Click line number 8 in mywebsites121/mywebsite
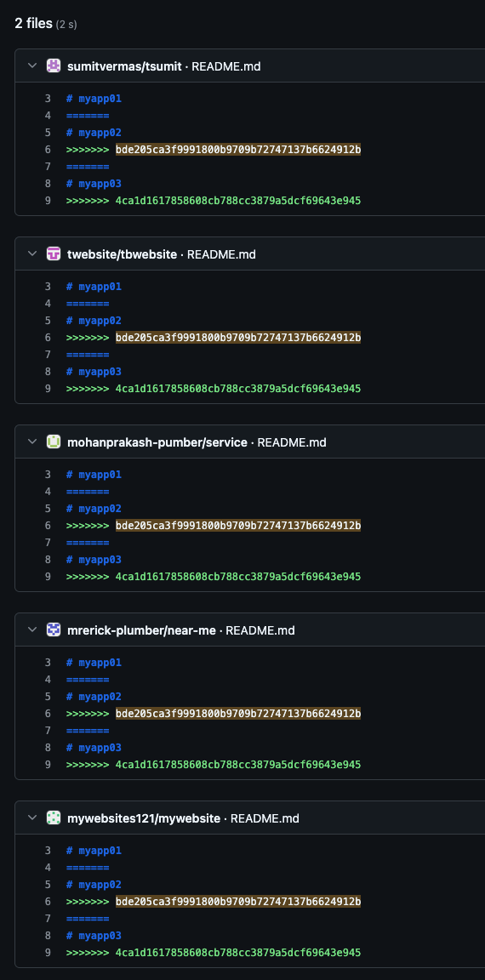Image resolution: width=485 pixels, height=980 pixels. [48, 936]
